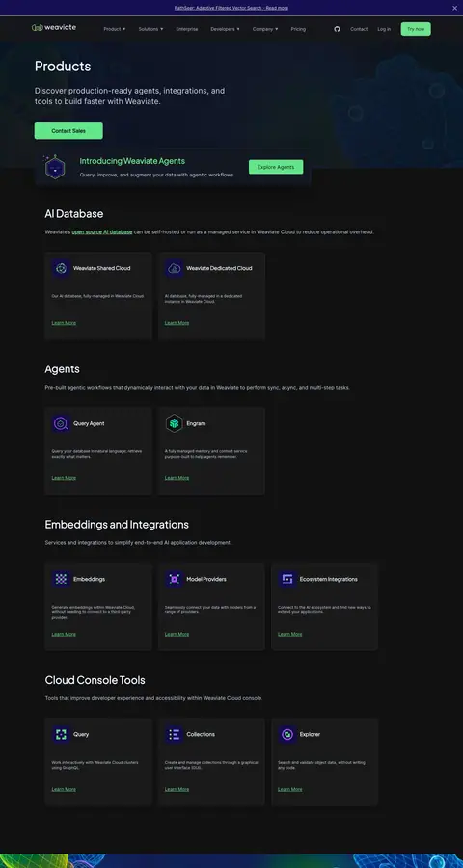The image size is (463, 868).
Task: Select the Weaviate Shared Cloud icon
Action: tap(61, 268)
